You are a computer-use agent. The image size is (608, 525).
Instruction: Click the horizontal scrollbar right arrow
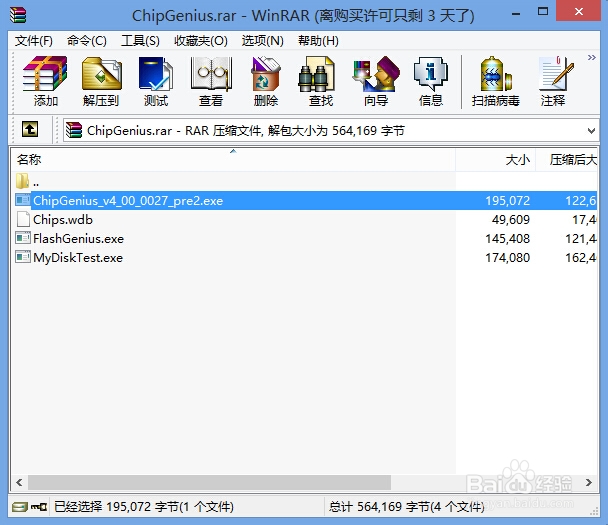click(x=589, y=482)
